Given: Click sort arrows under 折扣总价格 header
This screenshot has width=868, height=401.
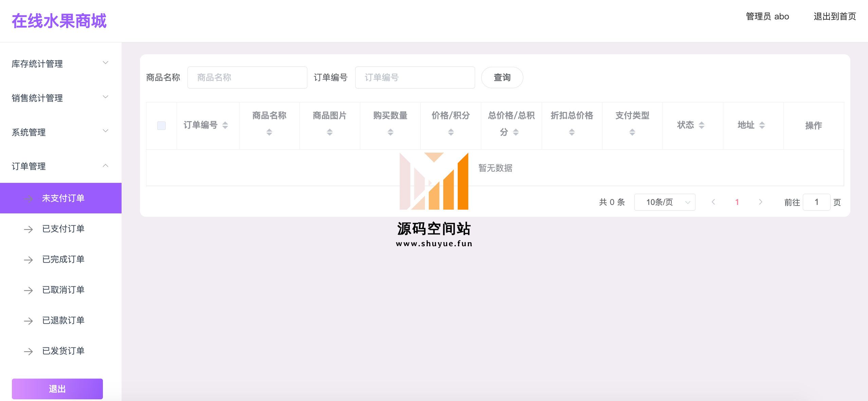Looking at the screenshot, I should point(572,132).
